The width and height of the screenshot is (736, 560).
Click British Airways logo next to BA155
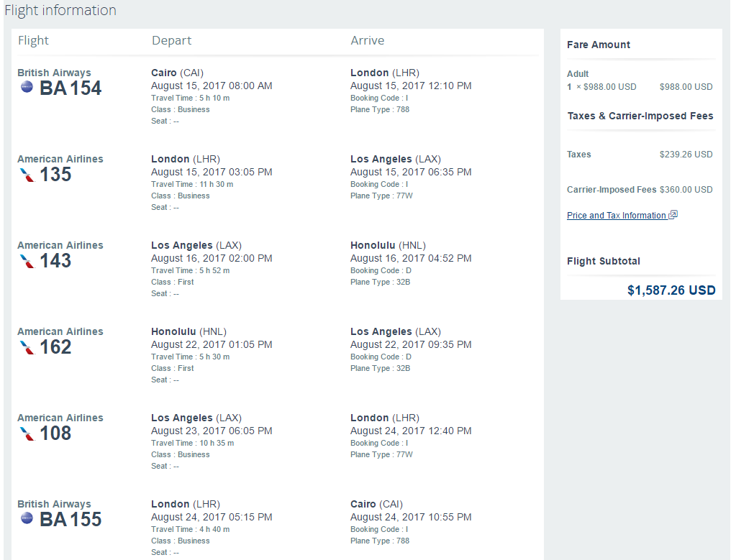pyautogui.click(x=27, y=519)
